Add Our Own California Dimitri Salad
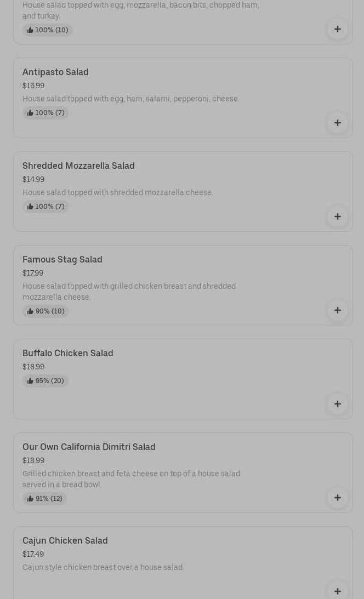This screenshot has width=364, height=599. pos(337,498)
